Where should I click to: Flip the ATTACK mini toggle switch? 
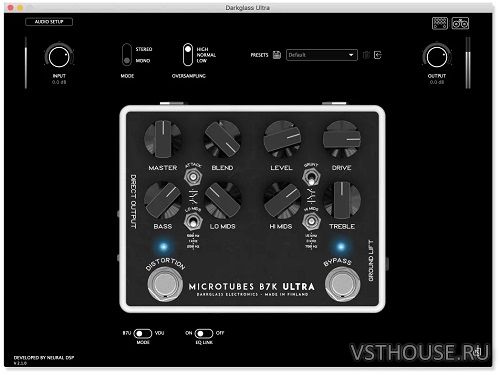(193, 177)
